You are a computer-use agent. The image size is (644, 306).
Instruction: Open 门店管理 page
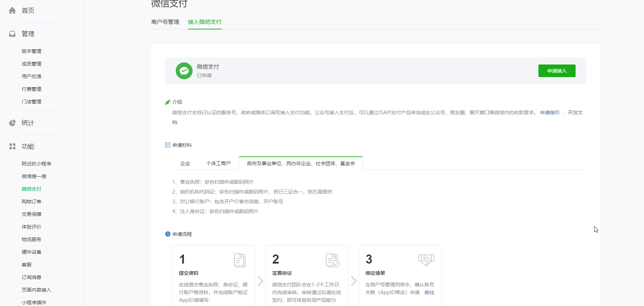pos(32,102)
